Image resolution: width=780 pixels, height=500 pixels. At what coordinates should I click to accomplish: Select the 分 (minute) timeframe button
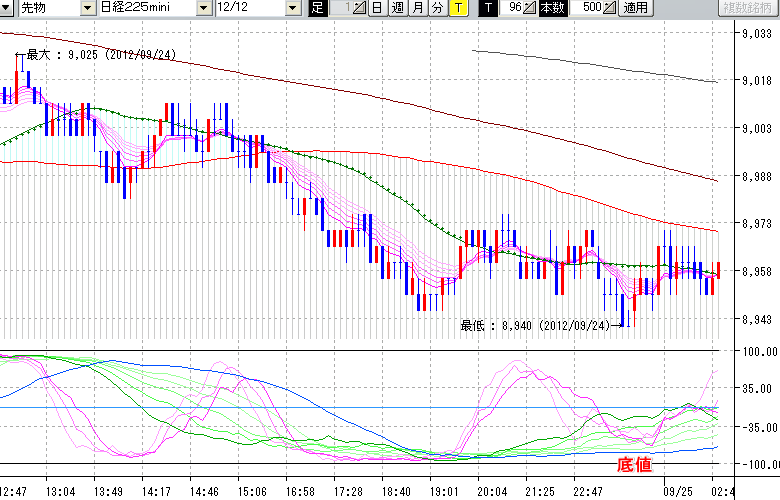437,8
